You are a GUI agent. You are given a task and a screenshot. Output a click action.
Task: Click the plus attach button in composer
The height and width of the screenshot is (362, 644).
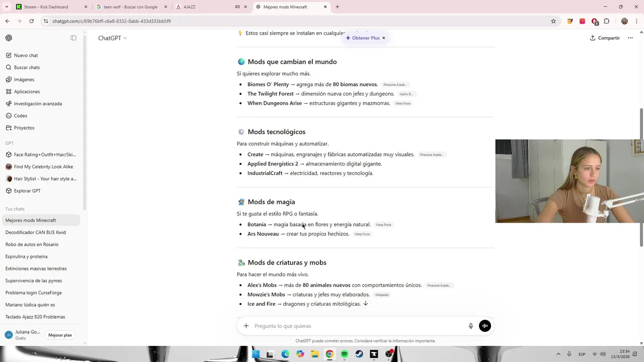[246, 326]
